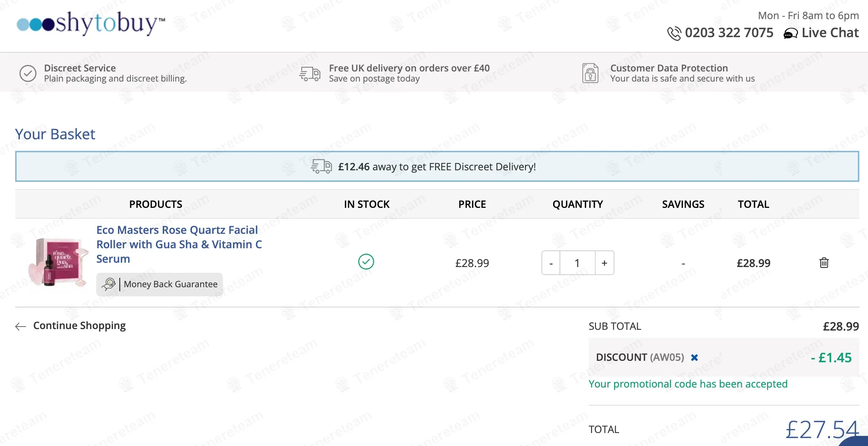Click the promotional code accepted message

click(x=688, y=384)
